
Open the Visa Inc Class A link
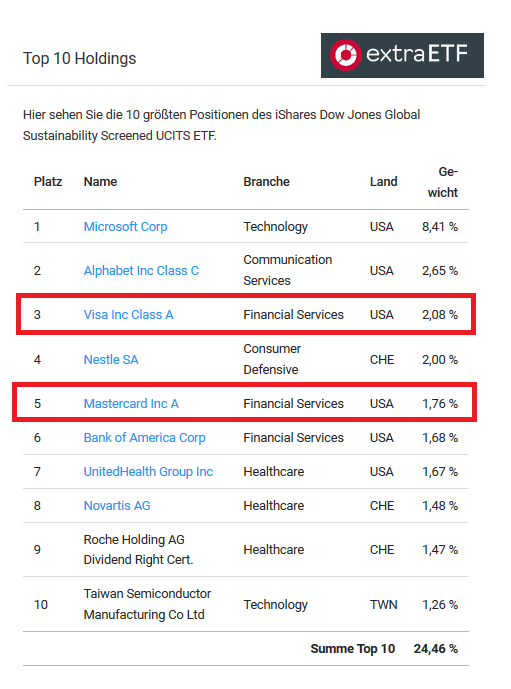(x=128, y=315)
